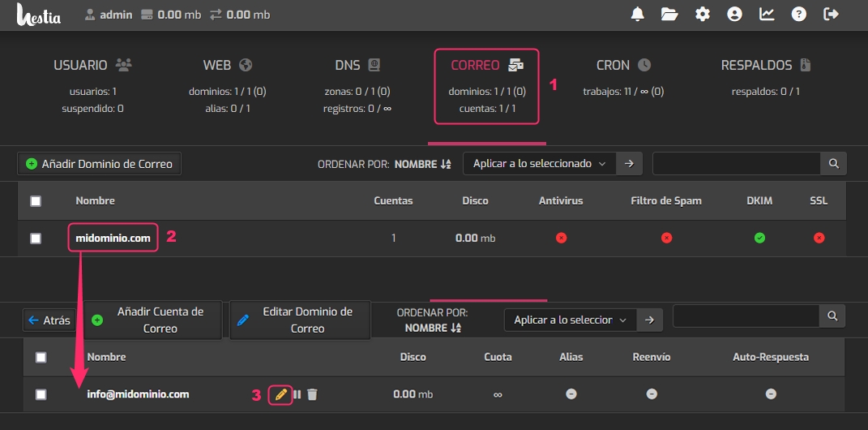Click the help question mark icon

pyautogui.click(x=799, y=14)
